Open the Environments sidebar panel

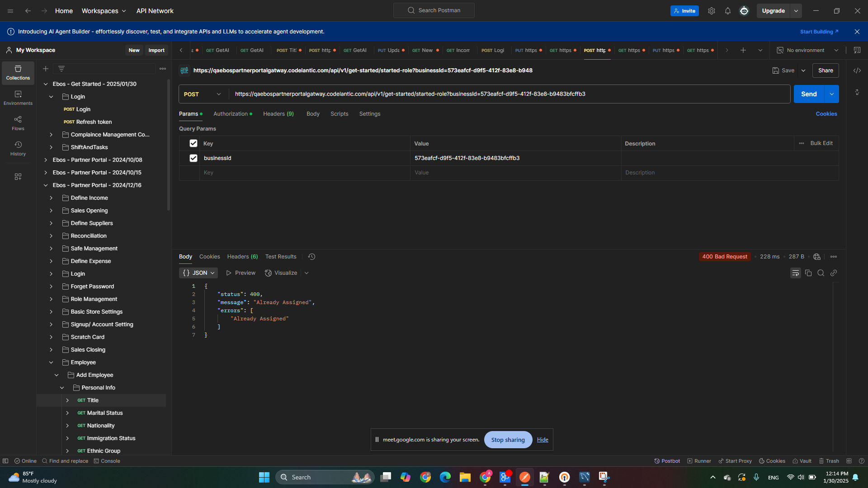[18, 98]
